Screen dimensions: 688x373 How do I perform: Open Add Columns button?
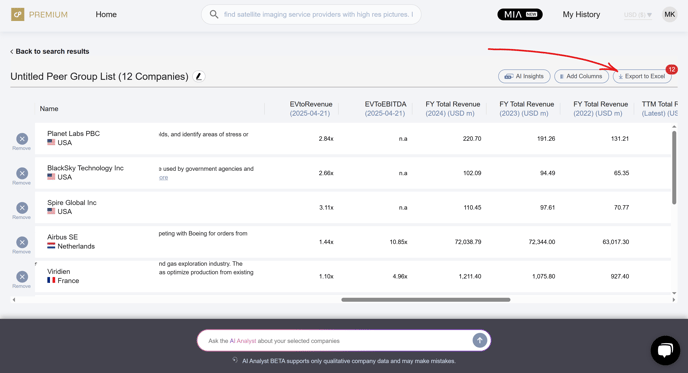[581, 76]
